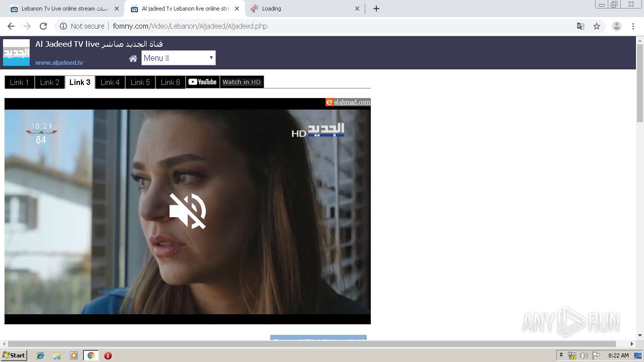Select the Link 3 tab
Viewport: 644px width, 362px height.
click(x=80, y=82)
